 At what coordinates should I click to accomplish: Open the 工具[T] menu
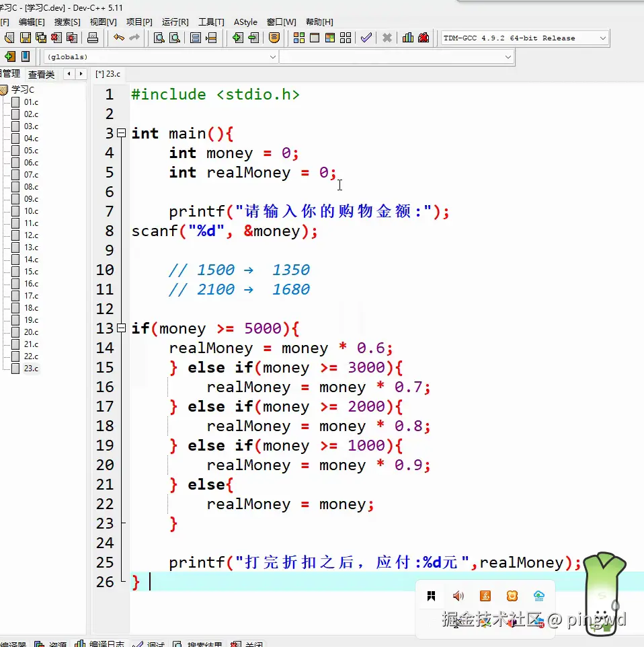click(x=211, y=22)
